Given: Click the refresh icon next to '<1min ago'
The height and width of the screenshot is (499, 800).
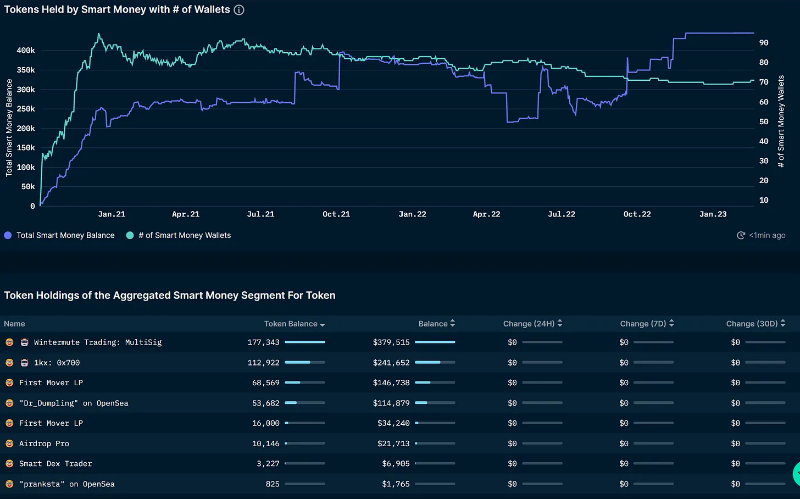Looking at the screenshot, I should coord(740,235).
